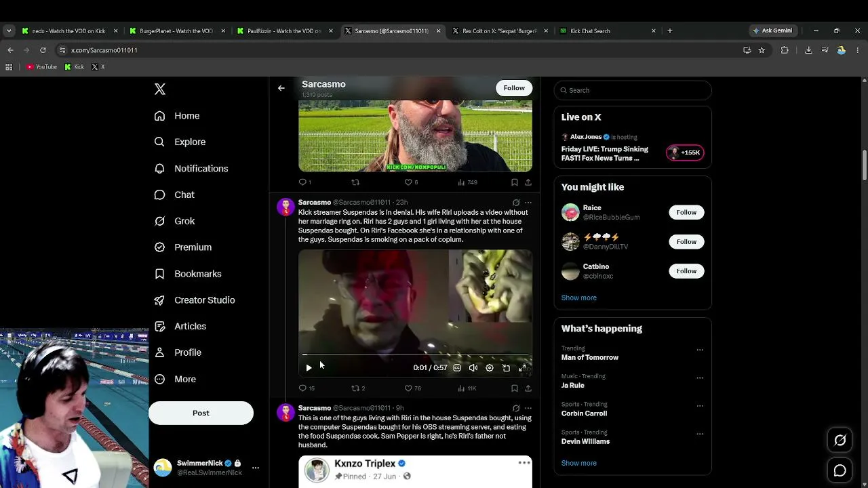This screenshot has height=488, width=868.
Task: Bookmark this page with the star icon
Action: 762,50
